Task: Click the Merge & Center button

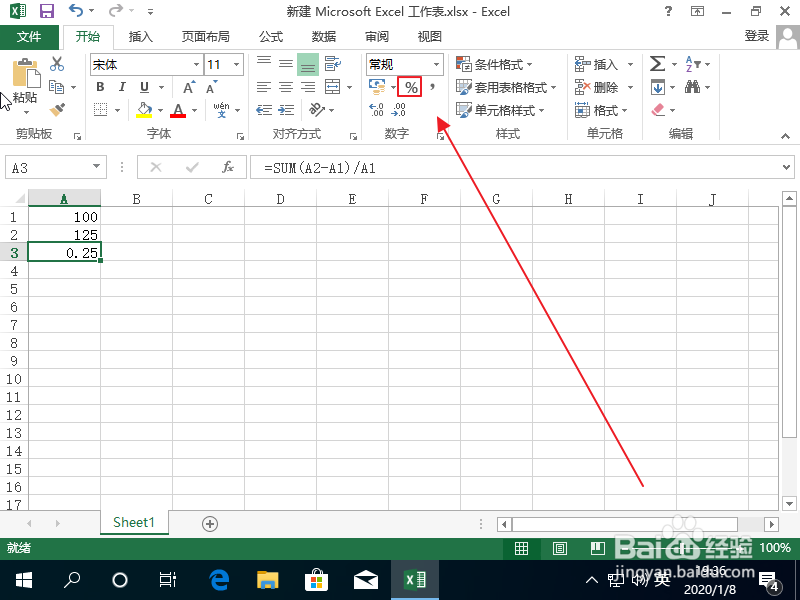Action: pyautogui.click(x=333, y=87)
